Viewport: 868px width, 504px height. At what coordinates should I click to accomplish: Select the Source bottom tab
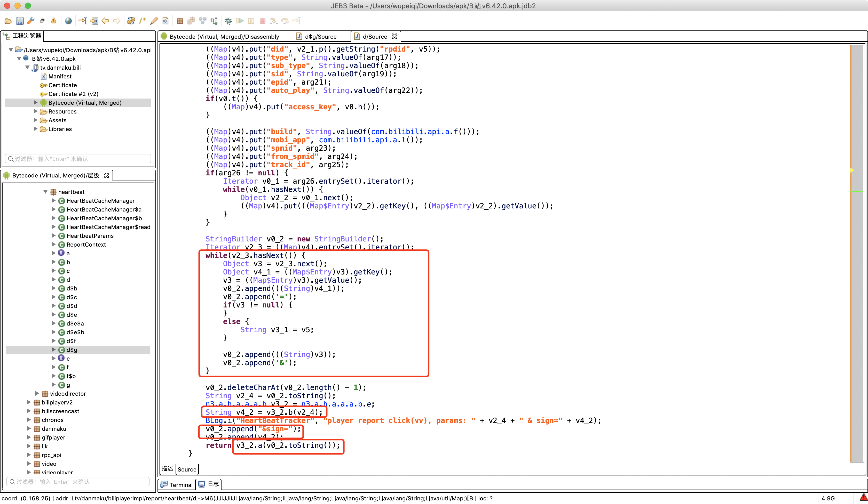tap(187, 469)
